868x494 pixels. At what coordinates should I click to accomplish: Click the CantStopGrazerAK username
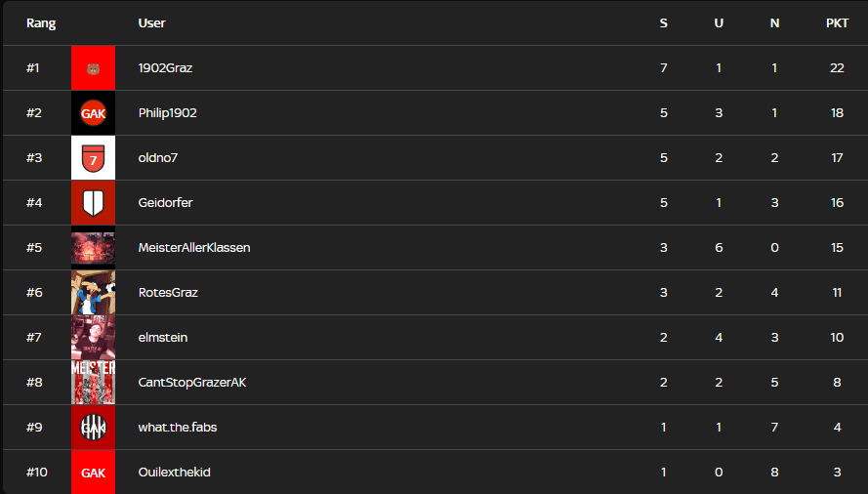192,383
